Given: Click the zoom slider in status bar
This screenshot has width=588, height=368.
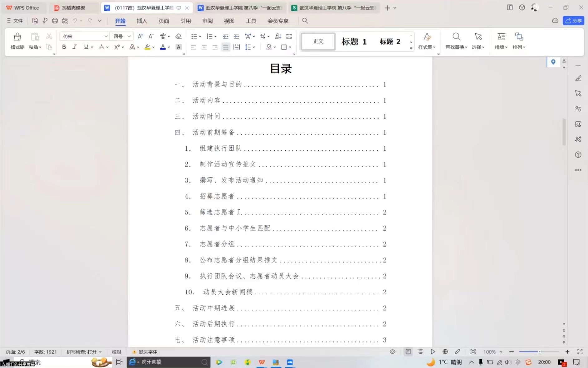Looking at the screenshot, I should point(539,352).
